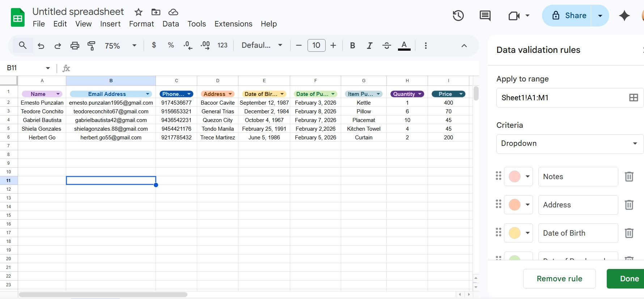Format as currency

[154, 45]
